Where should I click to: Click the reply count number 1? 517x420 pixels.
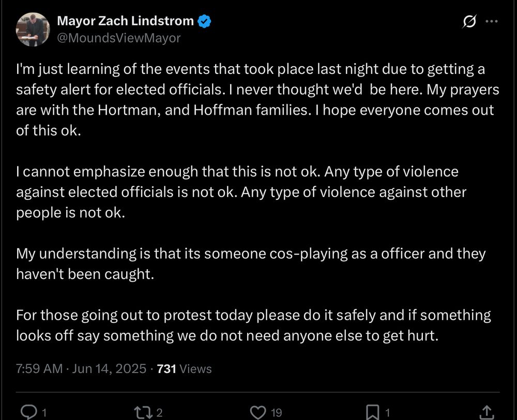coord(44,413)
